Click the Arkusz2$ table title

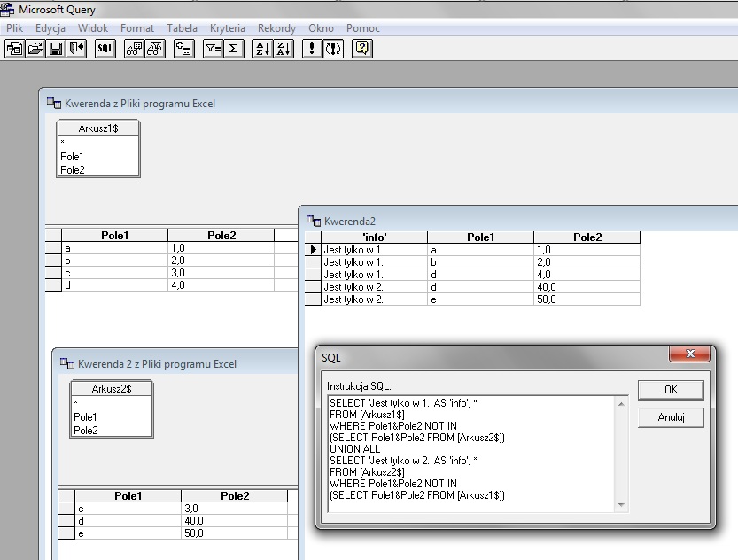(111, 389)
